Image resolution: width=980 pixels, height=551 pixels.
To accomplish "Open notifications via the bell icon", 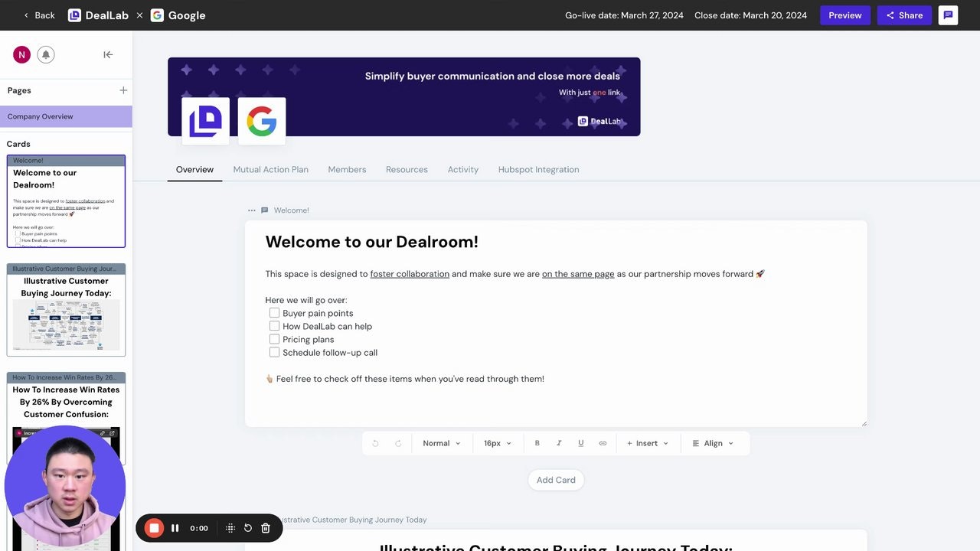I will [46, 54].
